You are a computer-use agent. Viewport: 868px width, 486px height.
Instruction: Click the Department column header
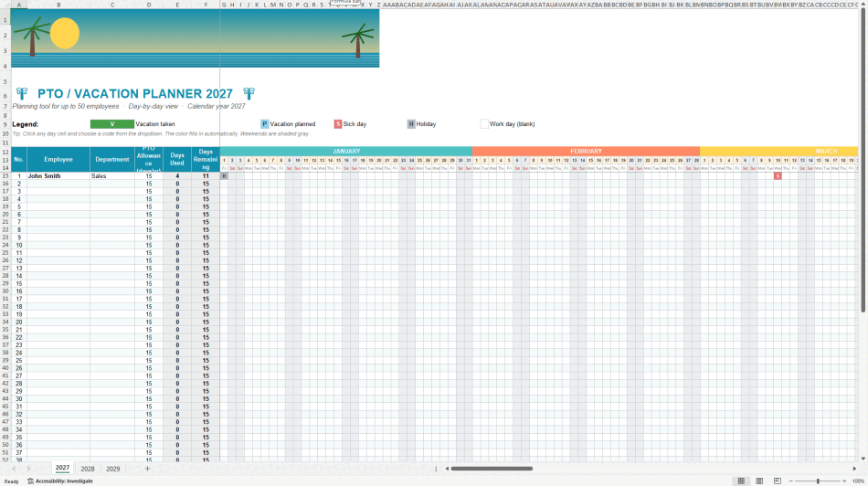[x=112, y=160]
